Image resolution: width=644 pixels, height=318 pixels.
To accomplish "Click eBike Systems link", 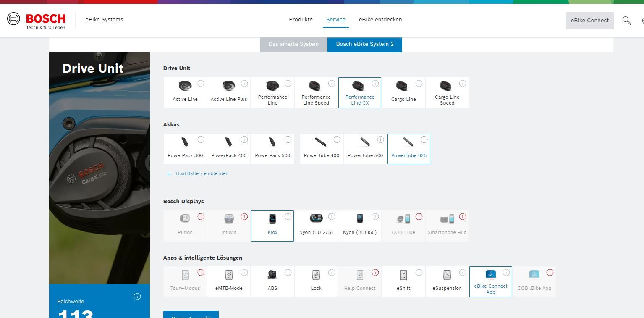I will pyautogui.click(x=104, y=20).
